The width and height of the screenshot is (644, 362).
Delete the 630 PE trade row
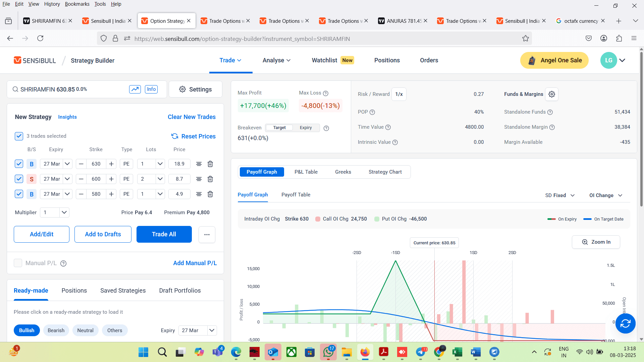point(210,164)
